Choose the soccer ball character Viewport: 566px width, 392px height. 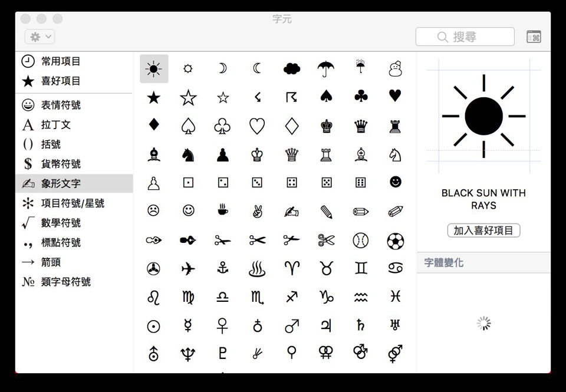[x=395, y=240]
